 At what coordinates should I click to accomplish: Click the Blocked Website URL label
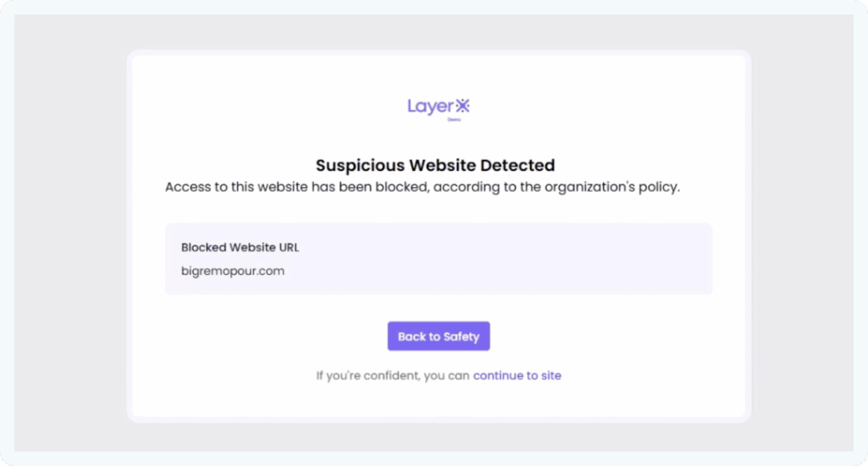(x=240, y=248)
